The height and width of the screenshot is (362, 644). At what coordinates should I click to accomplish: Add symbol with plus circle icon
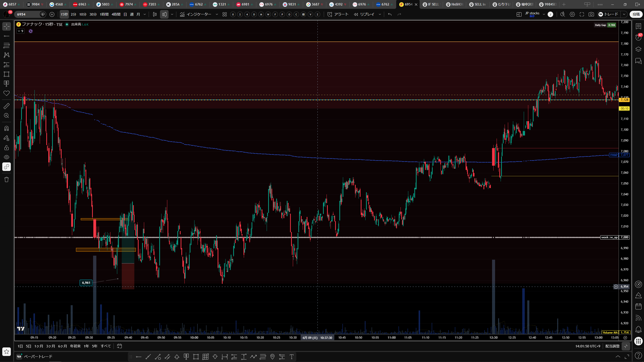pyautogui.click(x=52, y=15)
